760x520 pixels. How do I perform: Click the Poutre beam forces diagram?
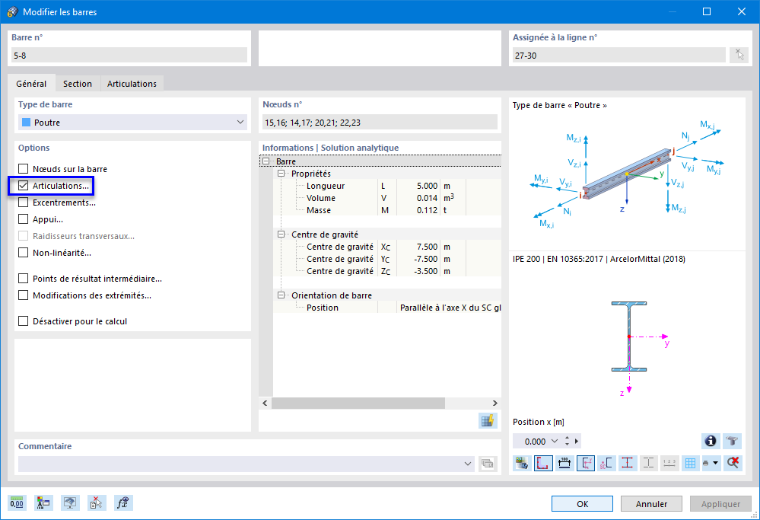628,173
